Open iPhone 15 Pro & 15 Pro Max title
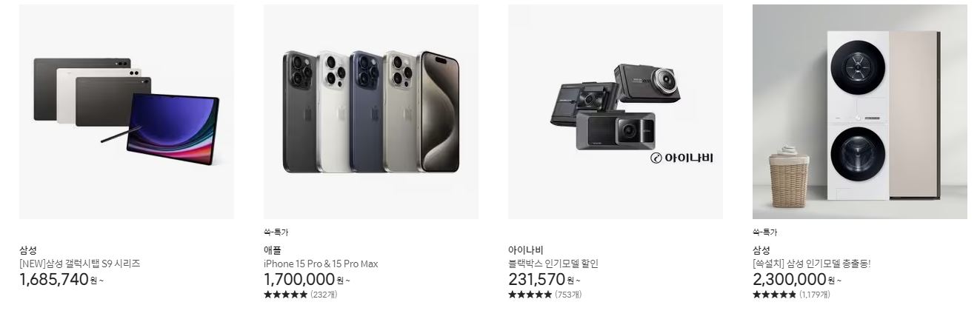The height and width of the screenshot is (322, 980). pos(321,264)
